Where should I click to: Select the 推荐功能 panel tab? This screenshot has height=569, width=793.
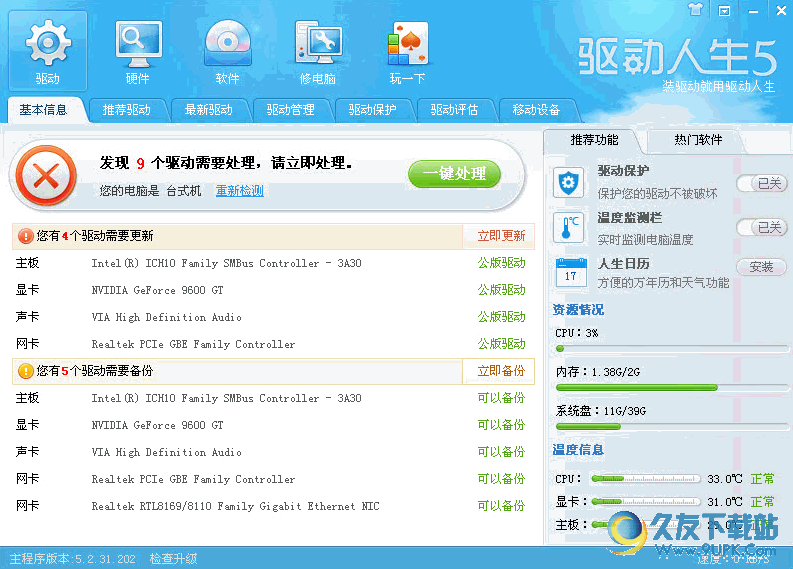594,140
